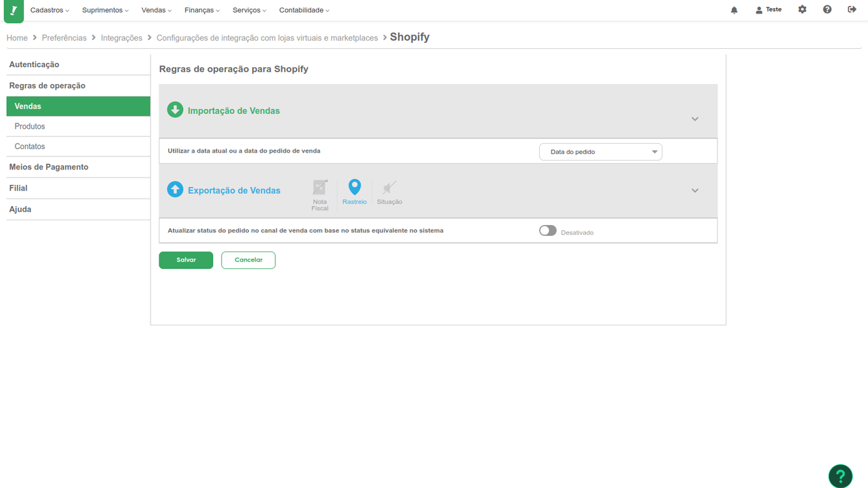This screenshot has width=868, height=488.
Task: Select Ajuda in the sidebar
Action: (x=78, y=209)
